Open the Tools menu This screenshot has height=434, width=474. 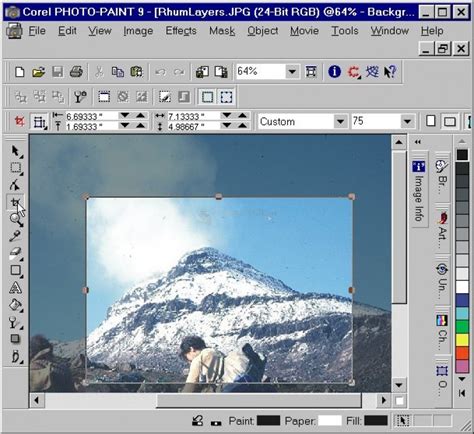click(x=345, y=31)
